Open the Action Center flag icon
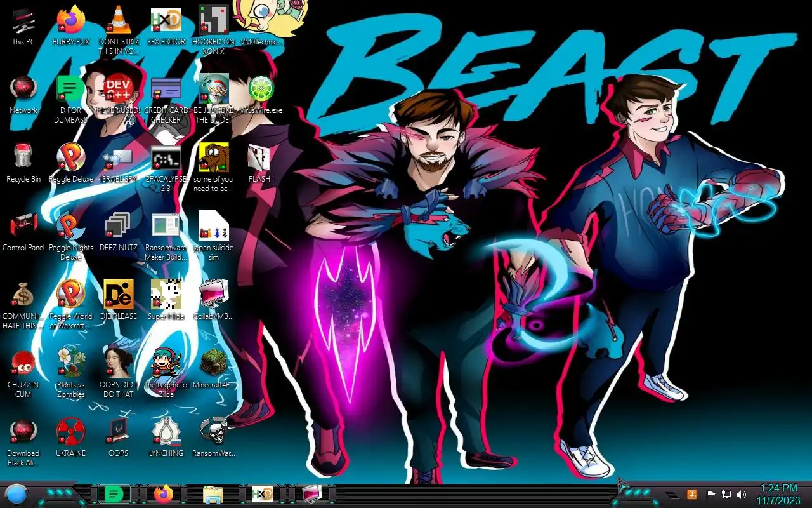The image size is (812, 508). pyautogui.click(x=710, y=494)
